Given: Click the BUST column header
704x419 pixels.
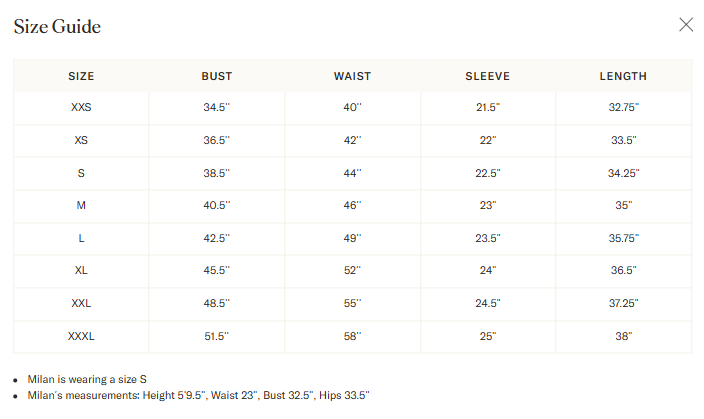Looking at the screenshot, I should coord(217,76).
